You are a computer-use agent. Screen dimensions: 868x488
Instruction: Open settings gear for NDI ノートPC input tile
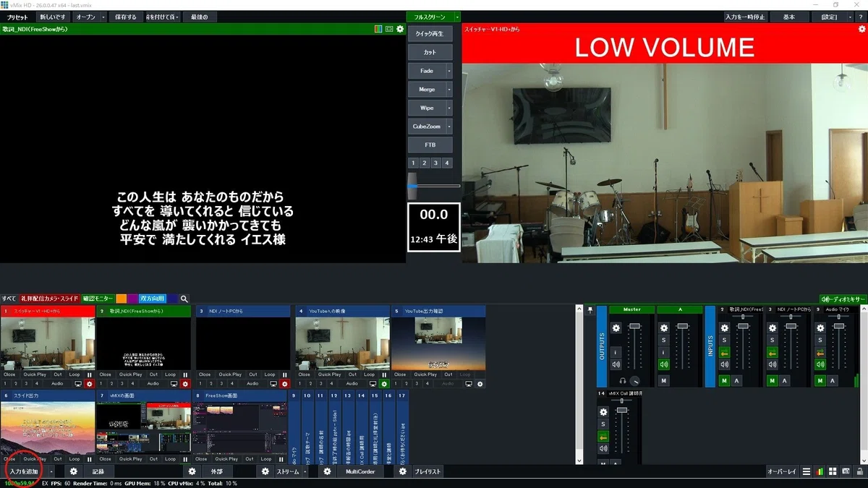coord(284,384)
